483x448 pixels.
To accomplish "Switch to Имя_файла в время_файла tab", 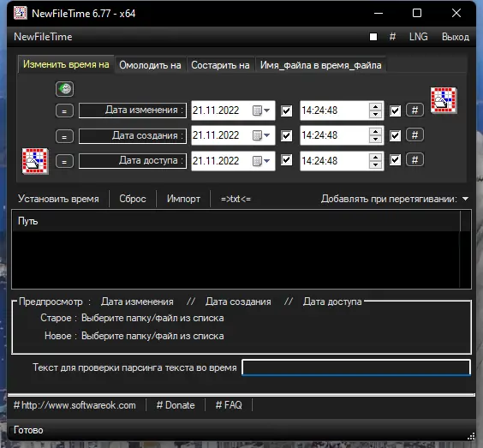I will [x=320, y=65].
